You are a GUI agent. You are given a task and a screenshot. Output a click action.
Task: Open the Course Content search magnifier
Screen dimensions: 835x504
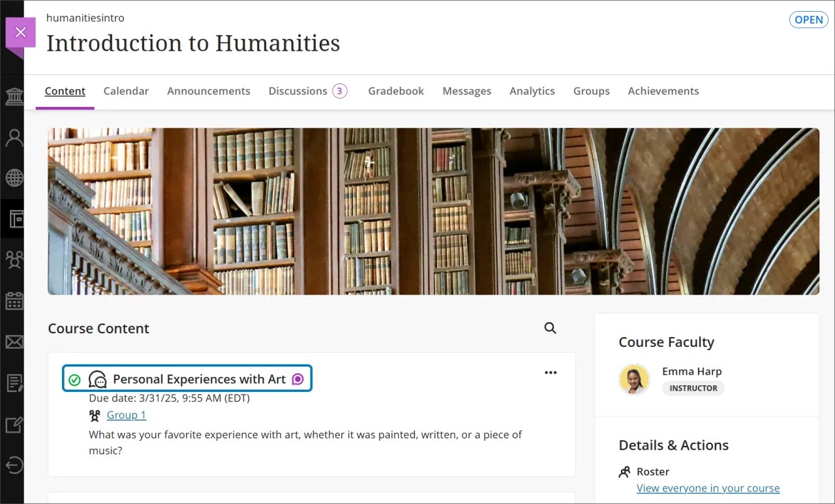tap(550, 328)
